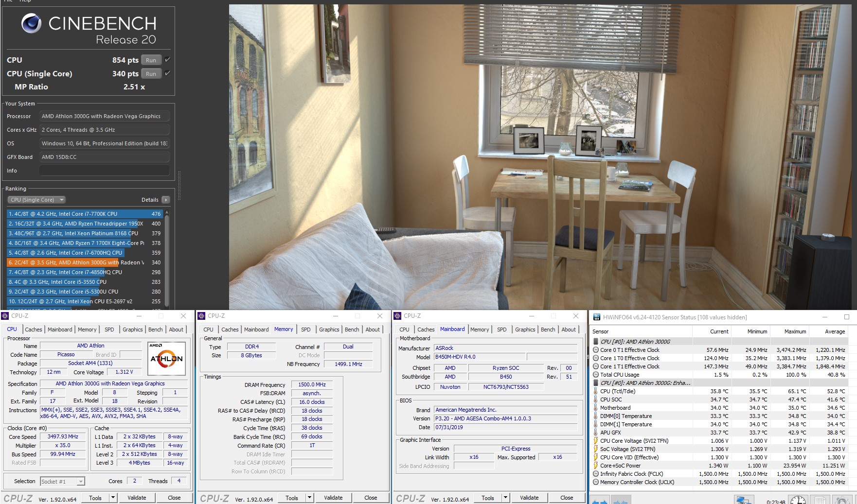The image size is (857, 504).
Task: Click the lightning icon beside SoC Voltage (SVI2 TFN)
Action: pos(596,449)
